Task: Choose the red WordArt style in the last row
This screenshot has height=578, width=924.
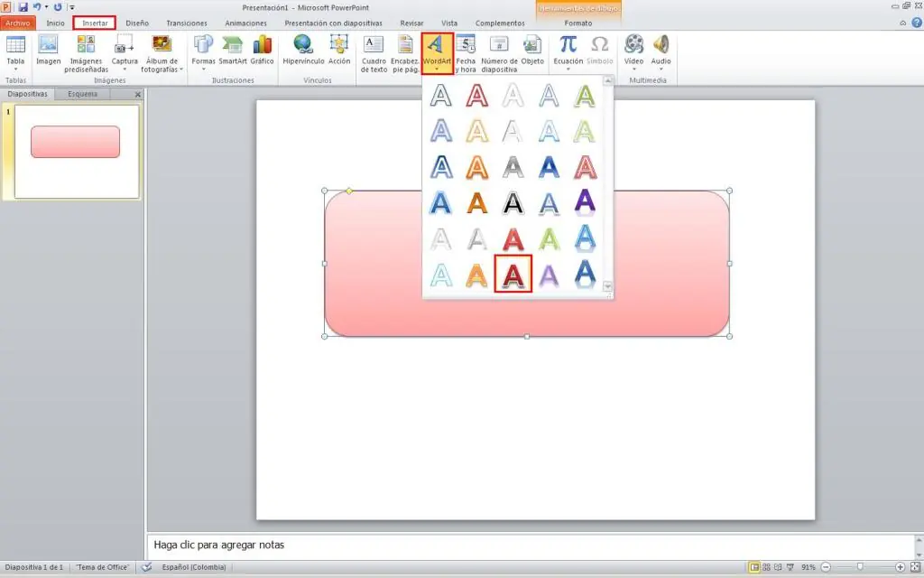Action: point(513,274)
